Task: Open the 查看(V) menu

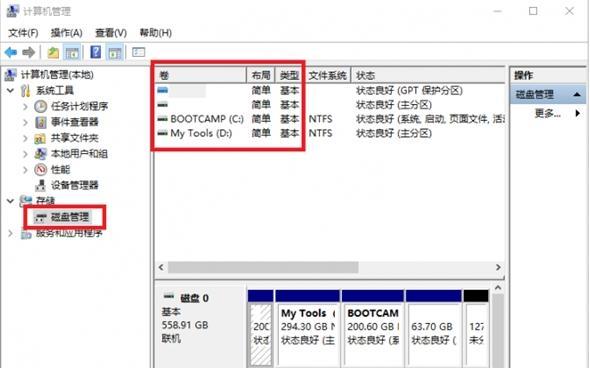Action: click(111, 33)
